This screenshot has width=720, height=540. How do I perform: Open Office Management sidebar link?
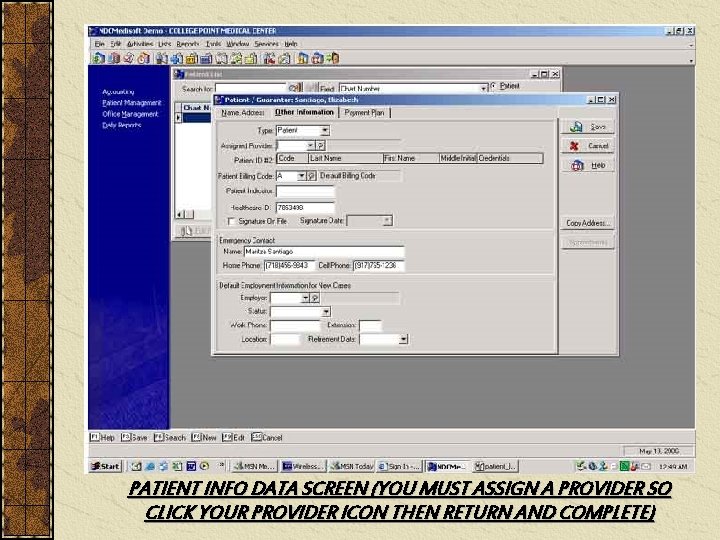click(x=130, y=114)
